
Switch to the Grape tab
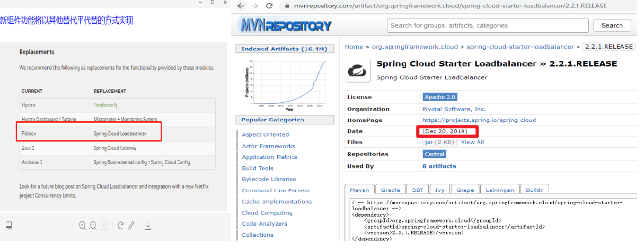click(x=465, y=190)
